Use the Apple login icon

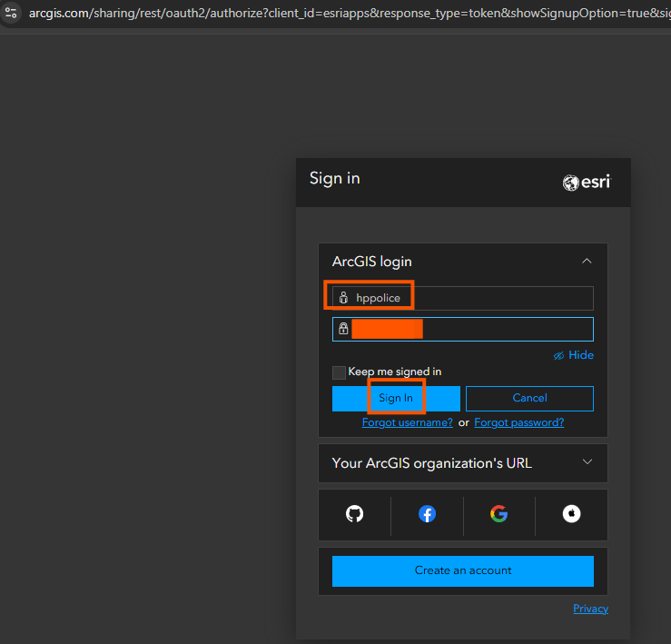coord(571,514)
